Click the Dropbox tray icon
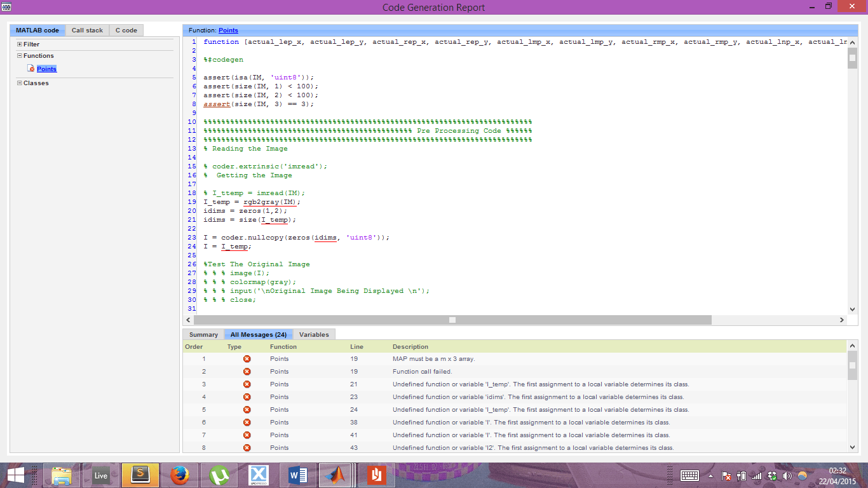Screen dimensions: 868x488 pos(772,476)
